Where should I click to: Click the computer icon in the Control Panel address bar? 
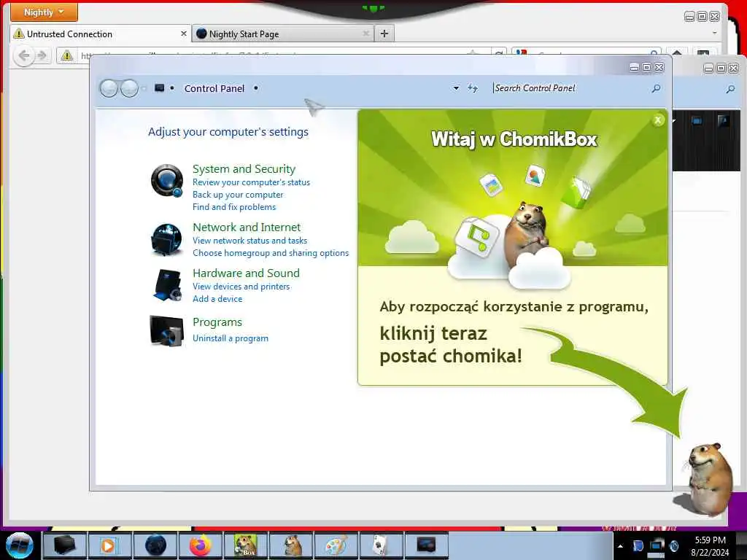coord(160,88)
